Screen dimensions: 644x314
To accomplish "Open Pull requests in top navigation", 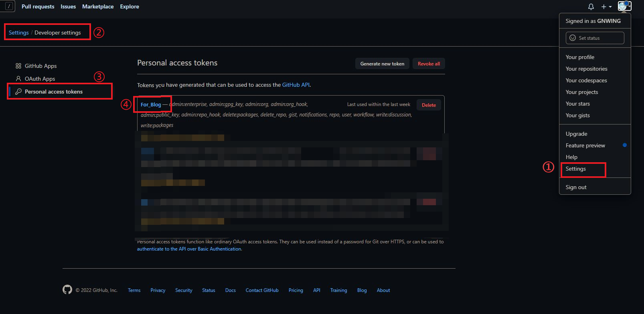I will pyautogui.click(x=38, y=6).
